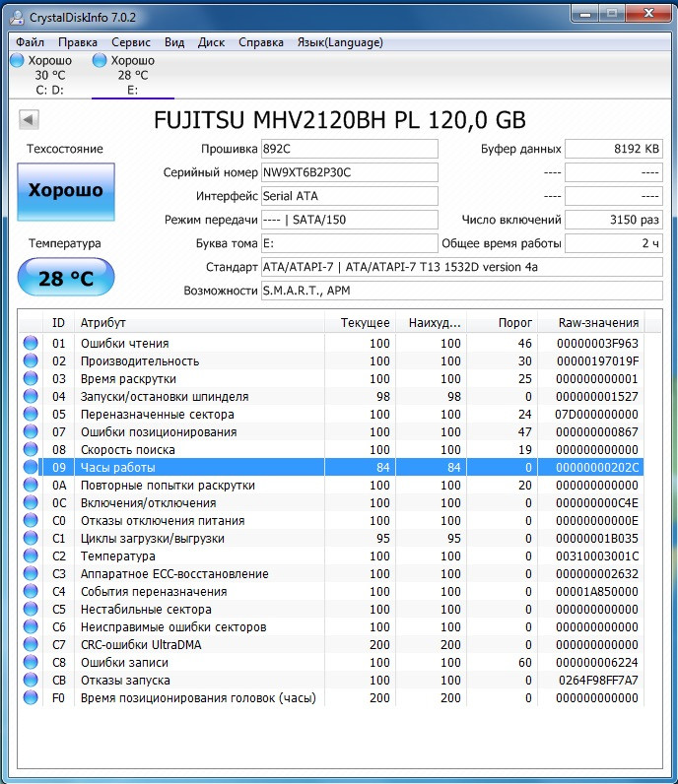Click status orb for Производительность row

point(31,360)
